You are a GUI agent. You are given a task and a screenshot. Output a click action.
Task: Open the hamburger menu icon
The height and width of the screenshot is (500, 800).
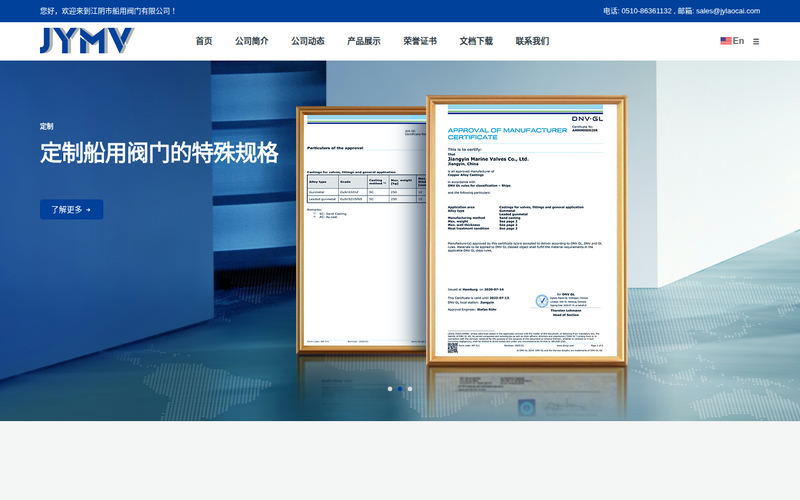(756, 41)
